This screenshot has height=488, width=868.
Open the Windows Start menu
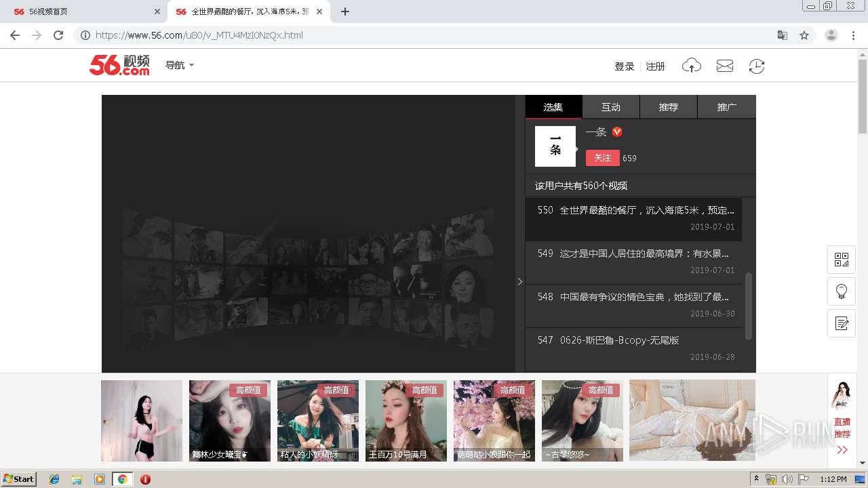point(19,479)
